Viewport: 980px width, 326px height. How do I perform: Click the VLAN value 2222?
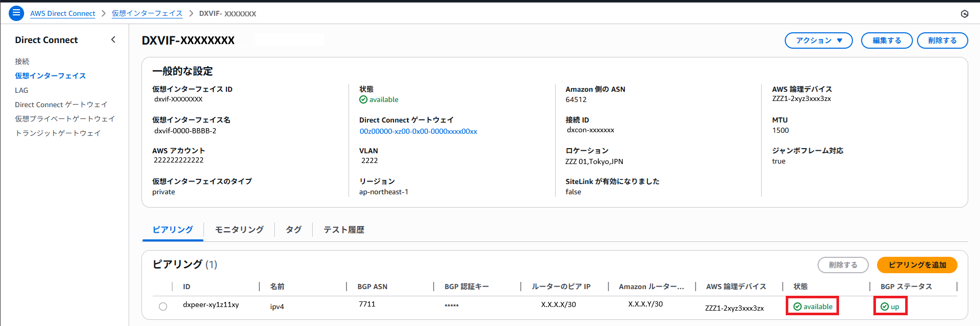[370, 160]
